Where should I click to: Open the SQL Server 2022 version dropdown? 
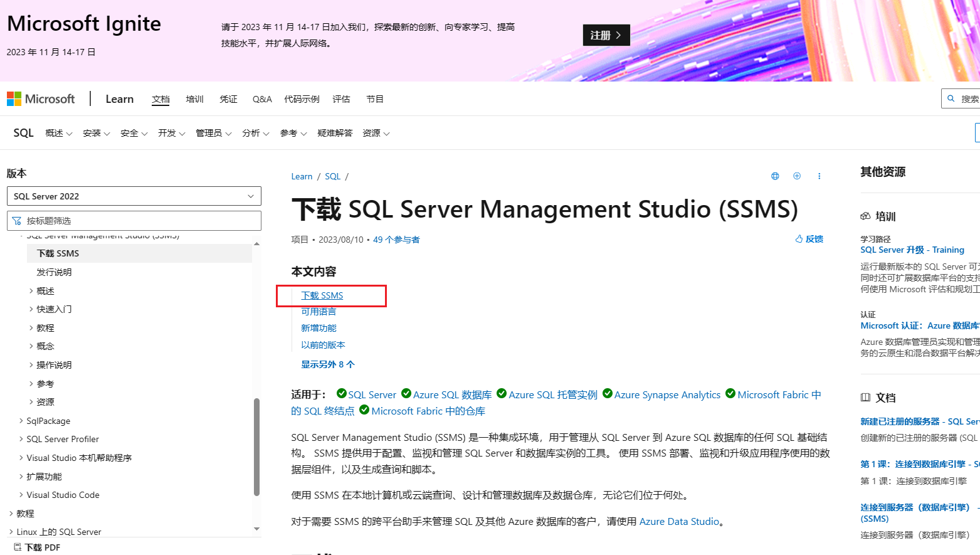[134, 196]
